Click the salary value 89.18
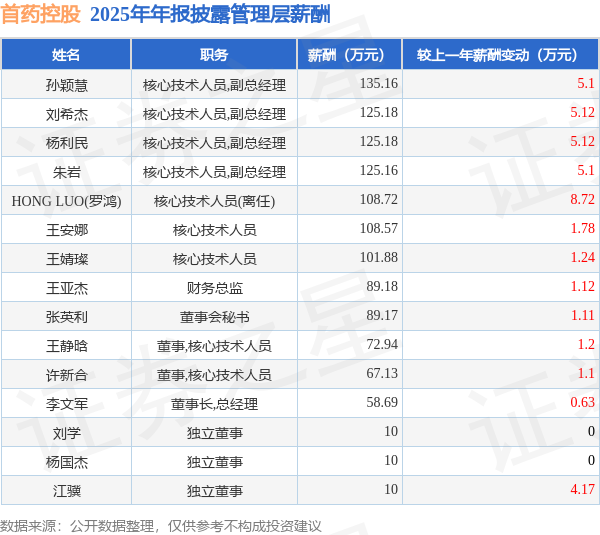The height and width of the screenshot is (535, 600). click(382, 286)
